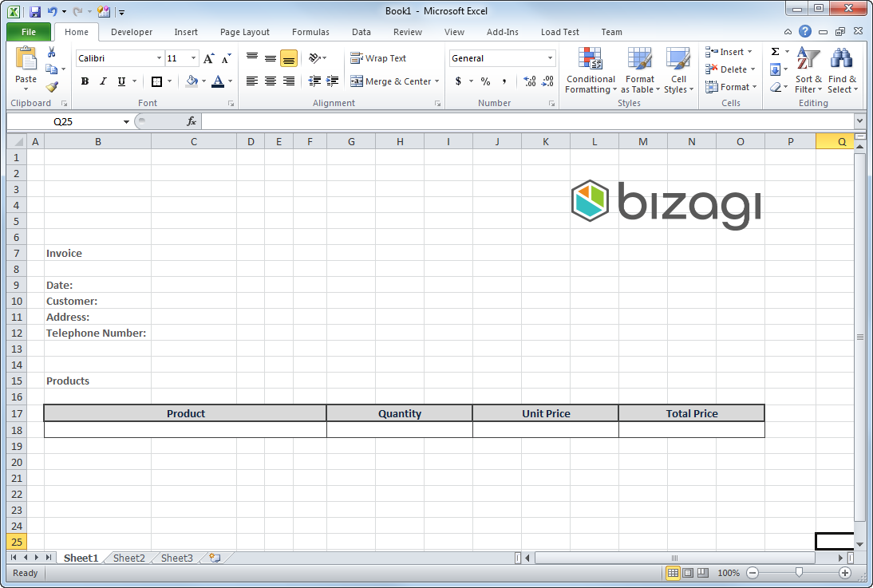This screenshot has width=873, height=588.
Task: Open Sort & Filter menu
Action: (808, 70)
